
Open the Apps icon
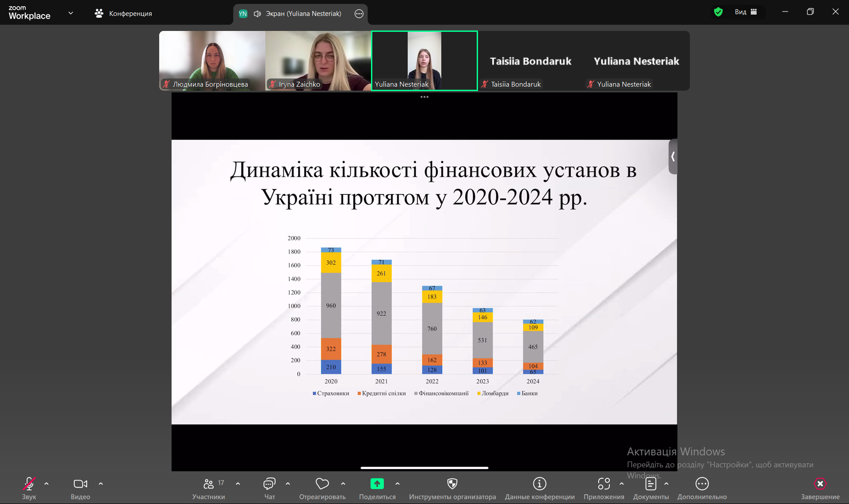(x=604, y=484)
